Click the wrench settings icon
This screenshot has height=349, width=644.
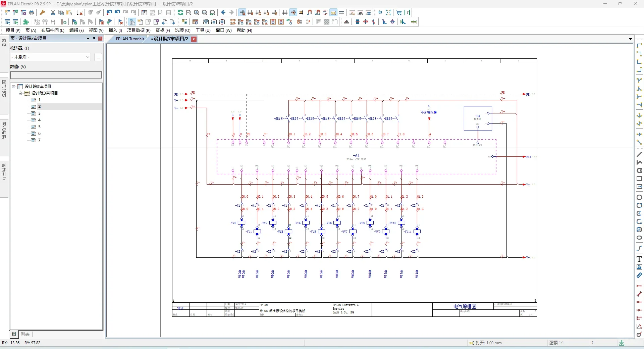(x=42, y=12)
